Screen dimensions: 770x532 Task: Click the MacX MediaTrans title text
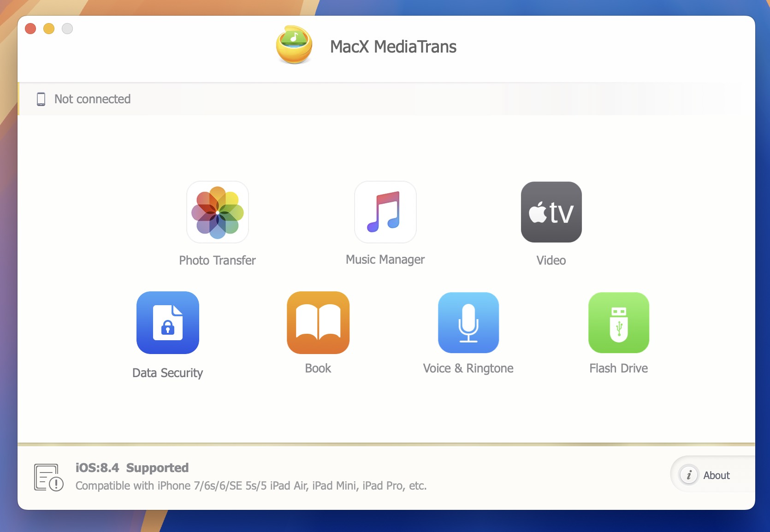(x=393, y=47)
